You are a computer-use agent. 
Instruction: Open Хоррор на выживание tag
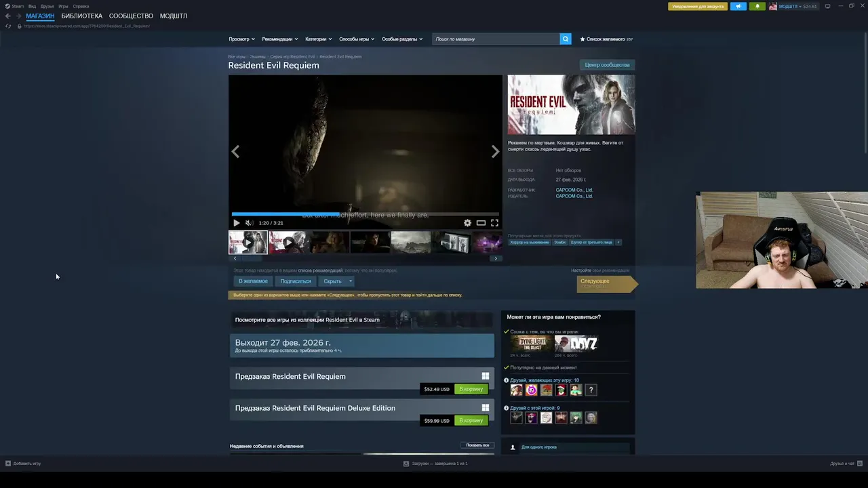(530, 242)
